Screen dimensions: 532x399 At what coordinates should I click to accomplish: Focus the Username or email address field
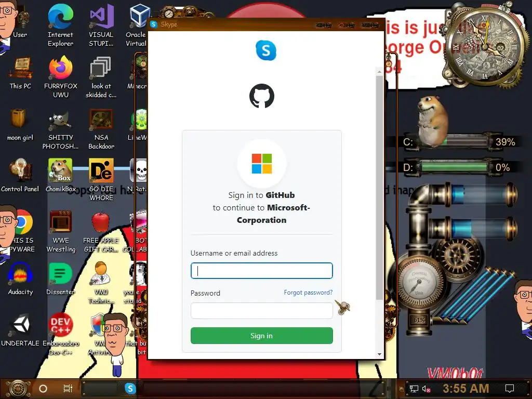point(262,271)
